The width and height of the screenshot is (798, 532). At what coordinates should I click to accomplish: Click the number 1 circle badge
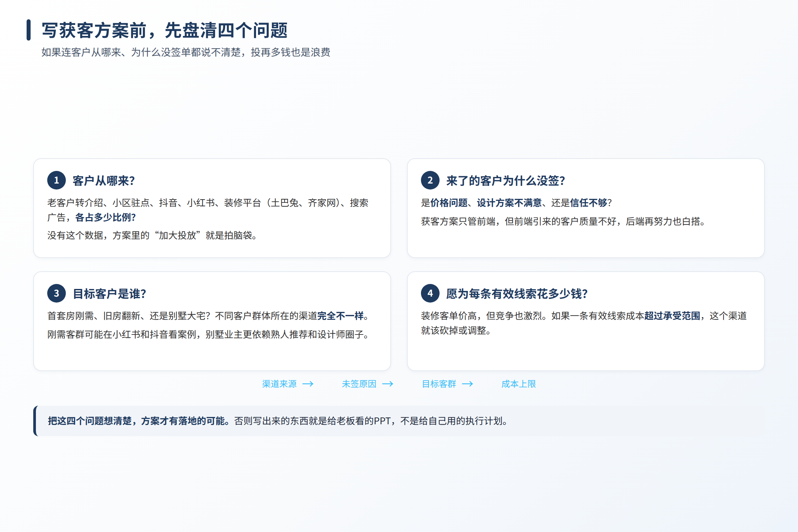pos(56,180)
